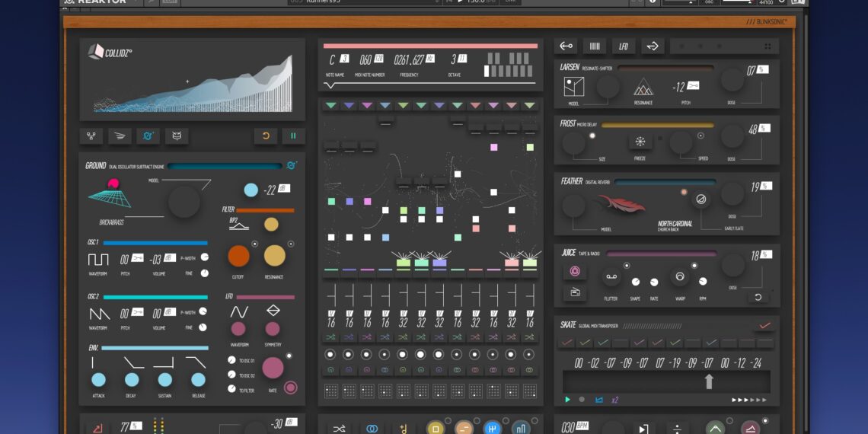Open the BP2 filter type selector

point(238,224)
